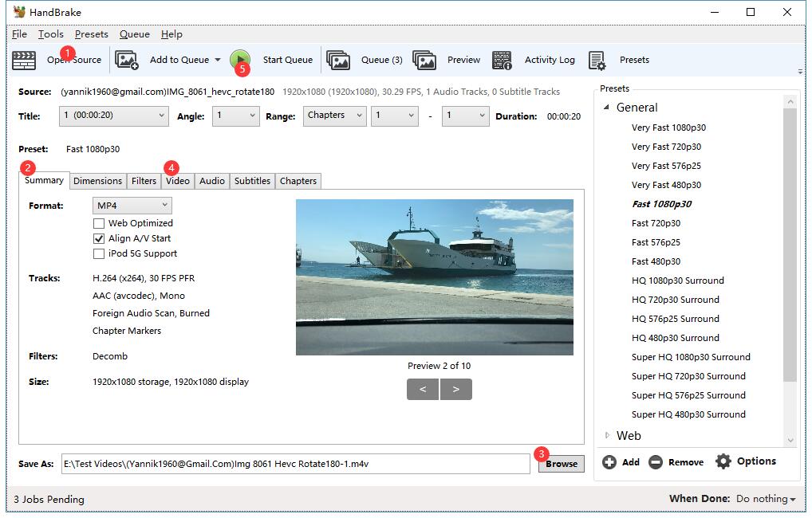The width and height of the screenshot is (812, 518).
Task: Open the end chapter dropdown
Action: coord(466,116)
